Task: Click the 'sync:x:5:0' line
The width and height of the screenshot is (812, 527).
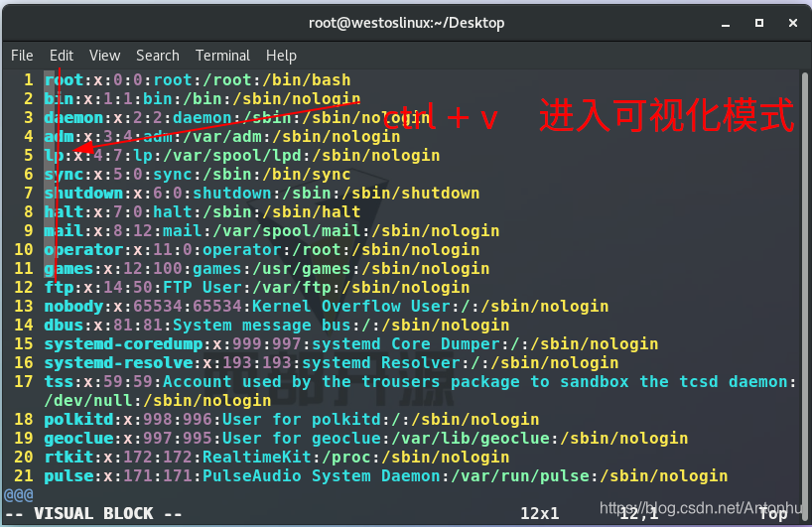Action: (198, 175)
